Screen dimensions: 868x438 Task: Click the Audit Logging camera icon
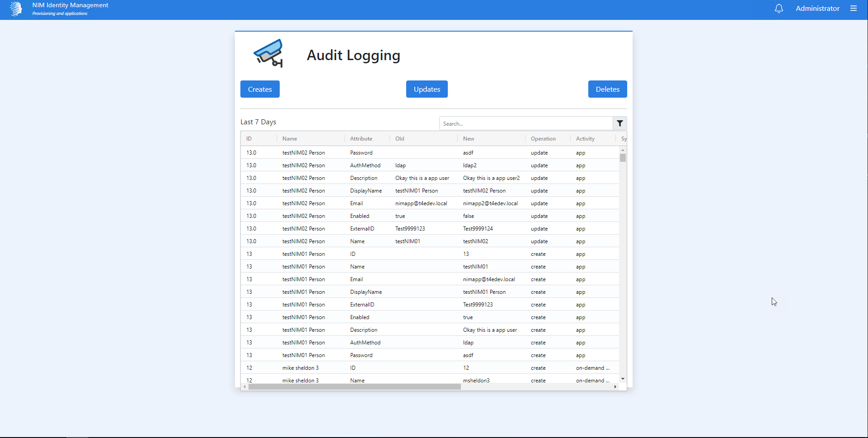[268, 53]
